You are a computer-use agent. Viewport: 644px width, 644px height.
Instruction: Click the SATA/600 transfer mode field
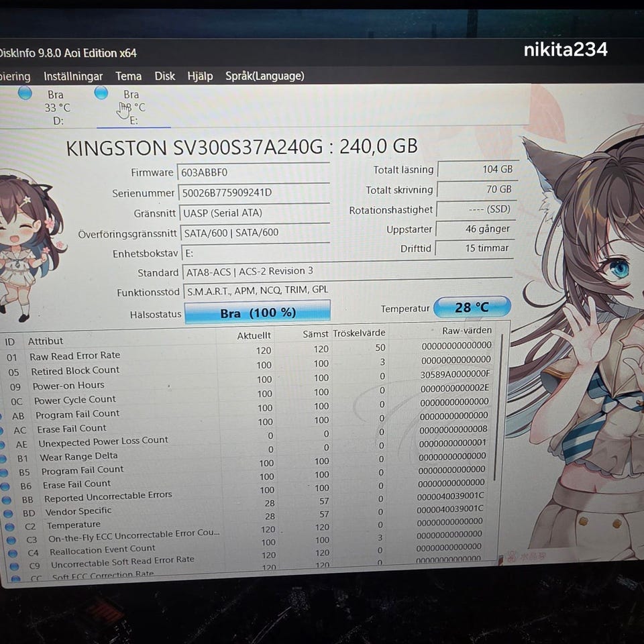pos(256,233)
